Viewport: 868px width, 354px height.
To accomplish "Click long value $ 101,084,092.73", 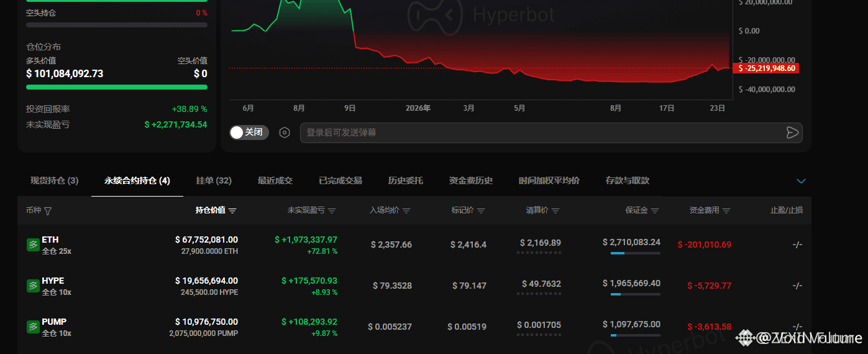I will (65, 73).
